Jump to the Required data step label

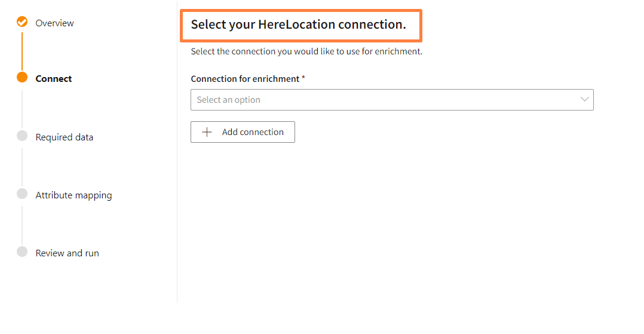64,137
